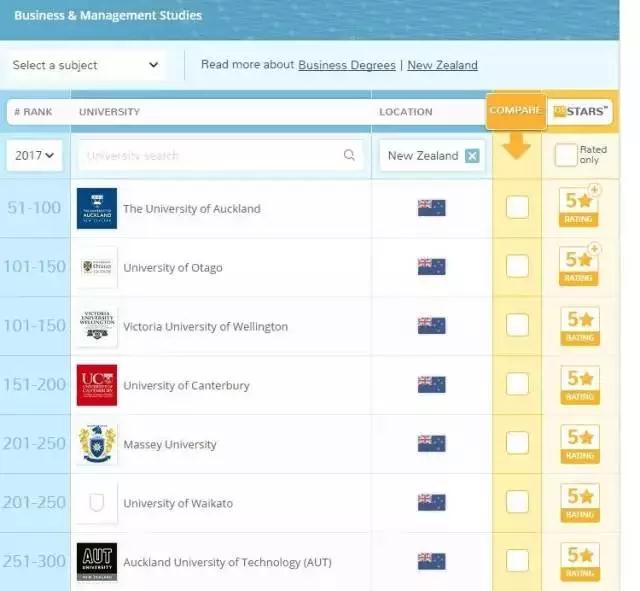This screenshot has height=591, width=640.
Task: Click the University search input field
Action: tap(210, 155)
